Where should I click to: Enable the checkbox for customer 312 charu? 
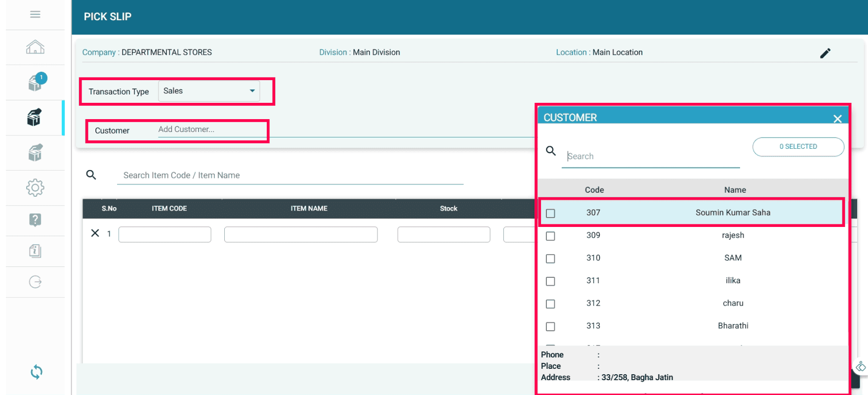pyautogui.click(x=550, y=304)
